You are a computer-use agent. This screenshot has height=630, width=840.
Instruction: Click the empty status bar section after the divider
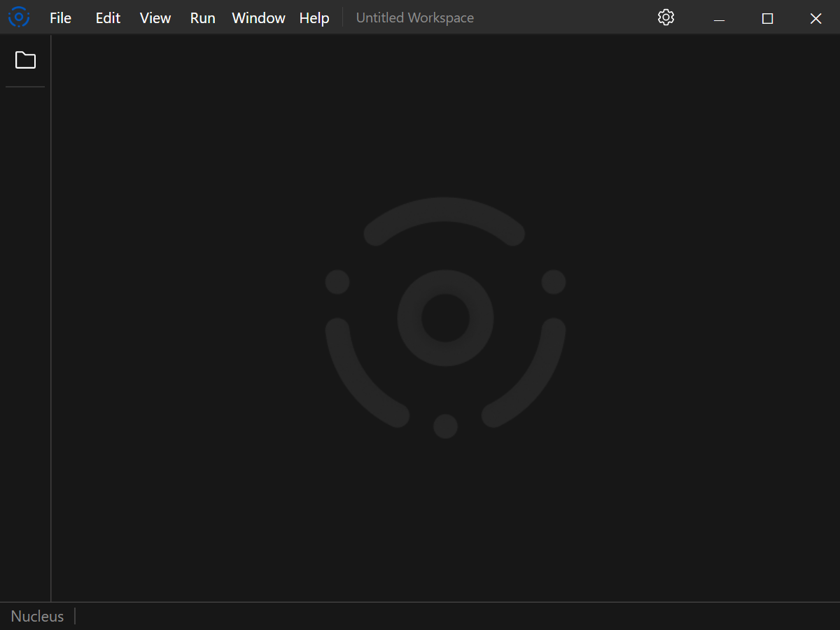coord(210,615)
